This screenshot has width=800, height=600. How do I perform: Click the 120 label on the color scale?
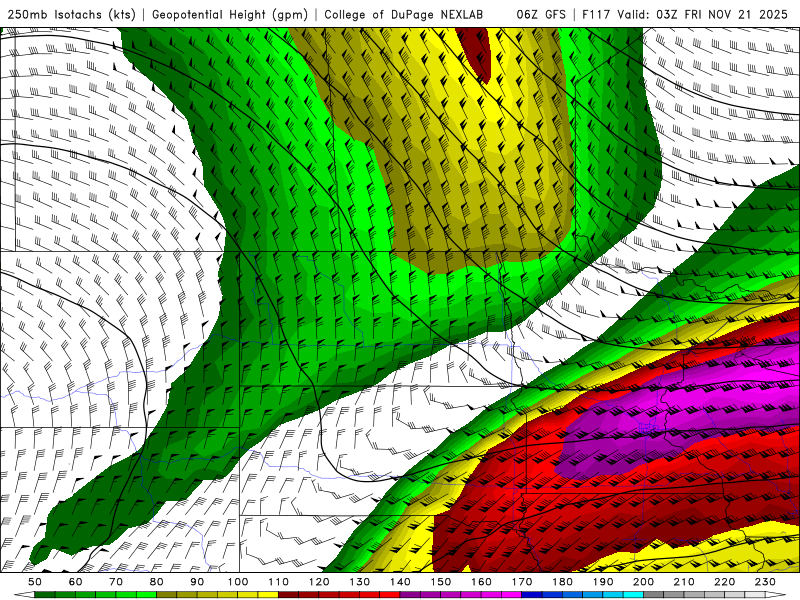[x=319, y=582]
